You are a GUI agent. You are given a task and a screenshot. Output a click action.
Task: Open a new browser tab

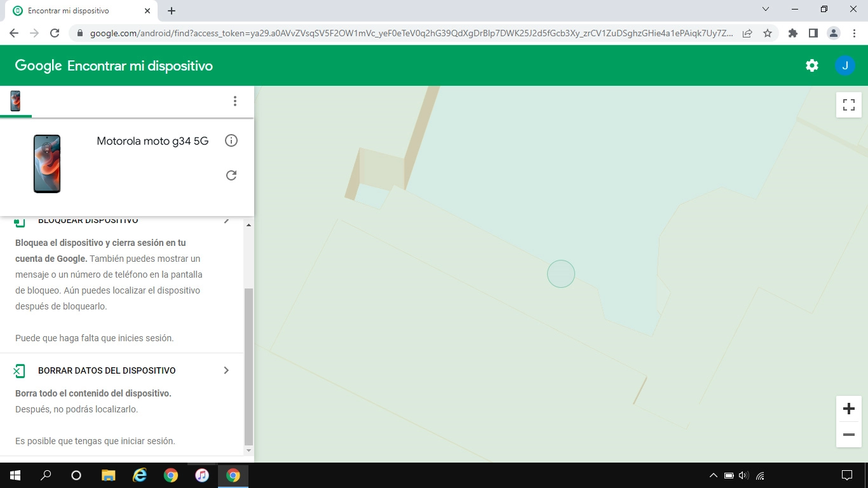[172, 11]
